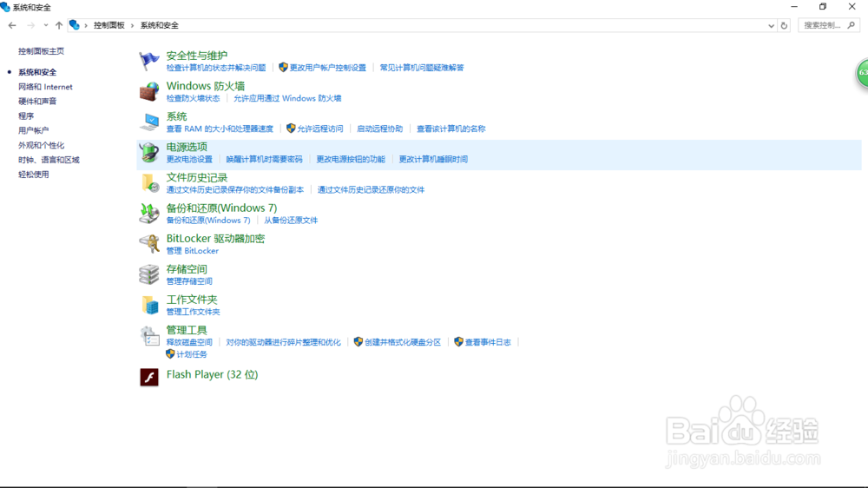The height and width of the screenshot is (488, 868).
Task: Open 检查计算机的状态并解决问题 link
Action: [x=216, y=68]
